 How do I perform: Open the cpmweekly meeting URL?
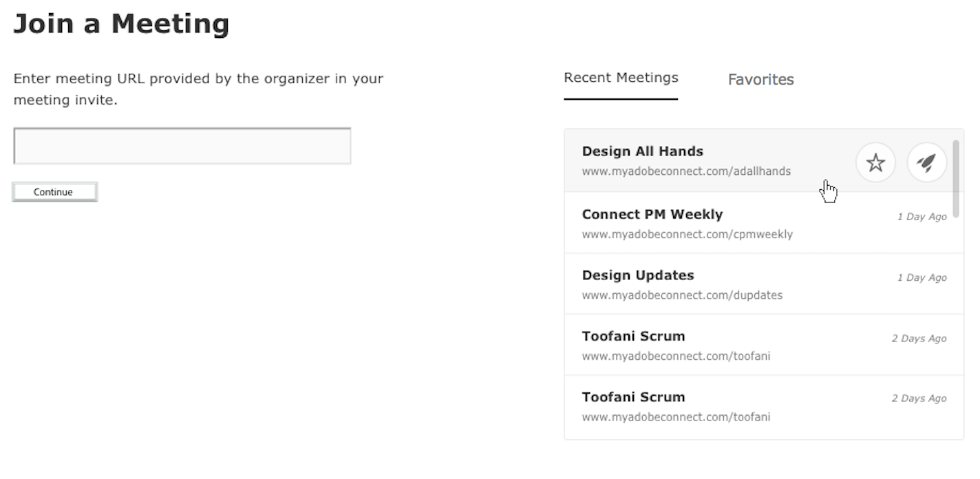pyautogui.click(x=688, y=234)
